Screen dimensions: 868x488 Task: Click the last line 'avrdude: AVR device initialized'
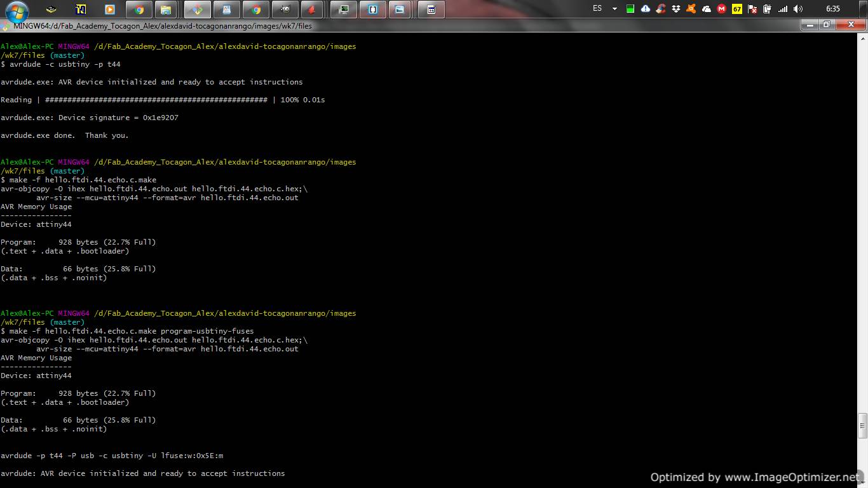(x=143, y=473)
